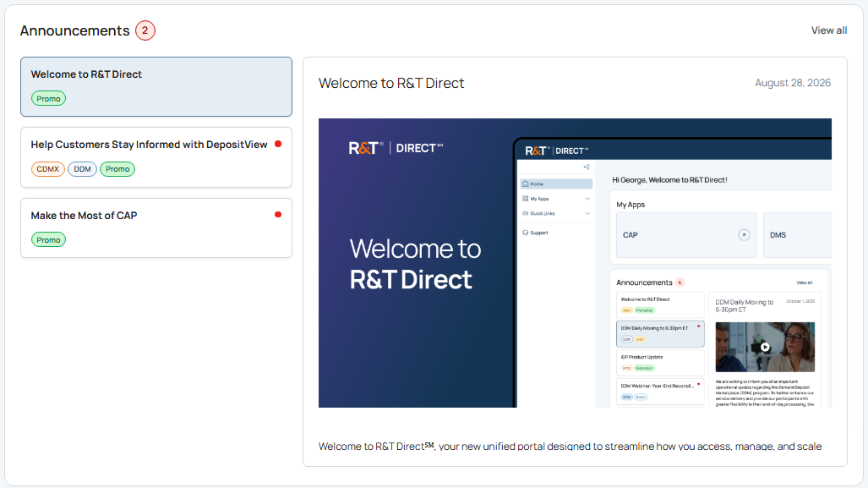This screenshot has height=488, width=868.
Task: Open Help Customers Stay Informed with DepositView announcement
Action: [x=156, y=157]
